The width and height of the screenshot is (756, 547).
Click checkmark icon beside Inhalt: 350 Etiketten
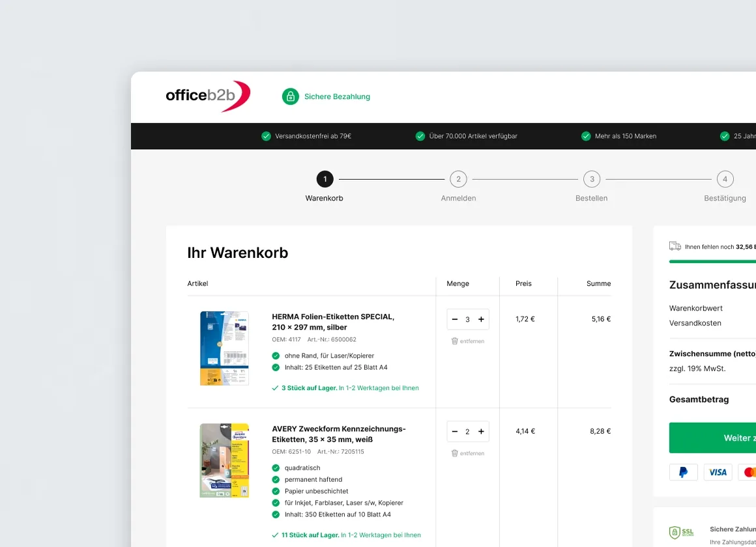click(276, 514)
